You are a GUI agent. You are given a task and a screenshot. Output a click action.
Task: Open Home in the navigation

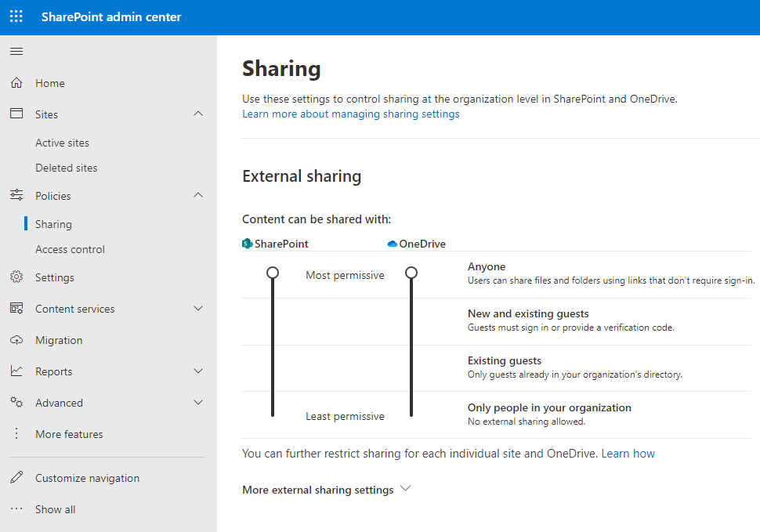(50, 83)
